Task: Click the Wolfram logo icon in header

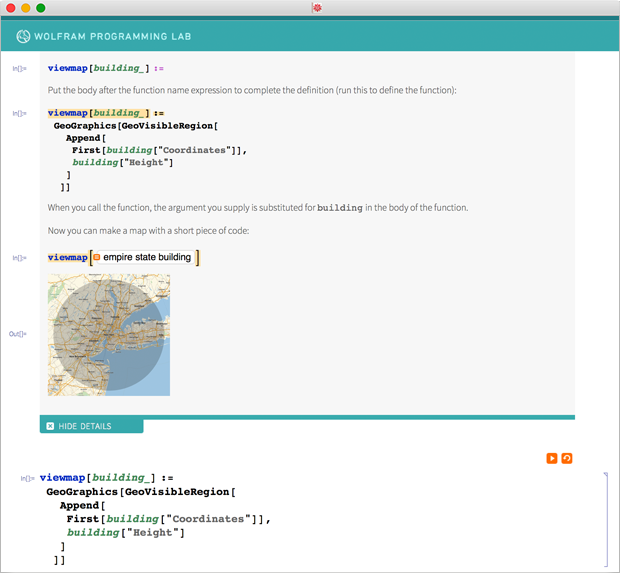Action: point(23,36)
